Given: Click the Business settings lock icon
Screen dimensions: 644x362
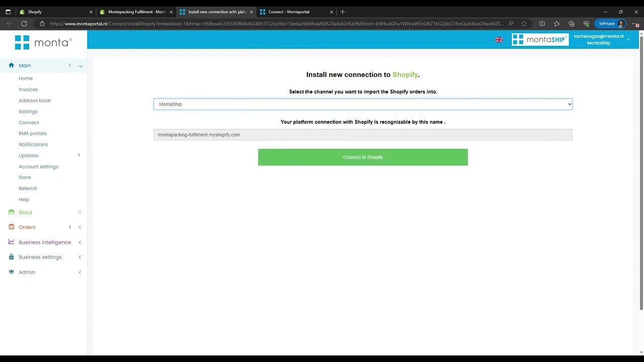Looking at the screenshot, I should 11,257.
